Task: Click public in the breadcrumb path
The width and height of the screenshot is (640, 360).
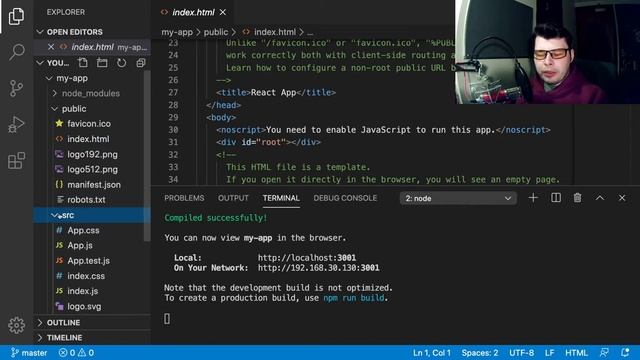Action: click(x=216, y=32)
